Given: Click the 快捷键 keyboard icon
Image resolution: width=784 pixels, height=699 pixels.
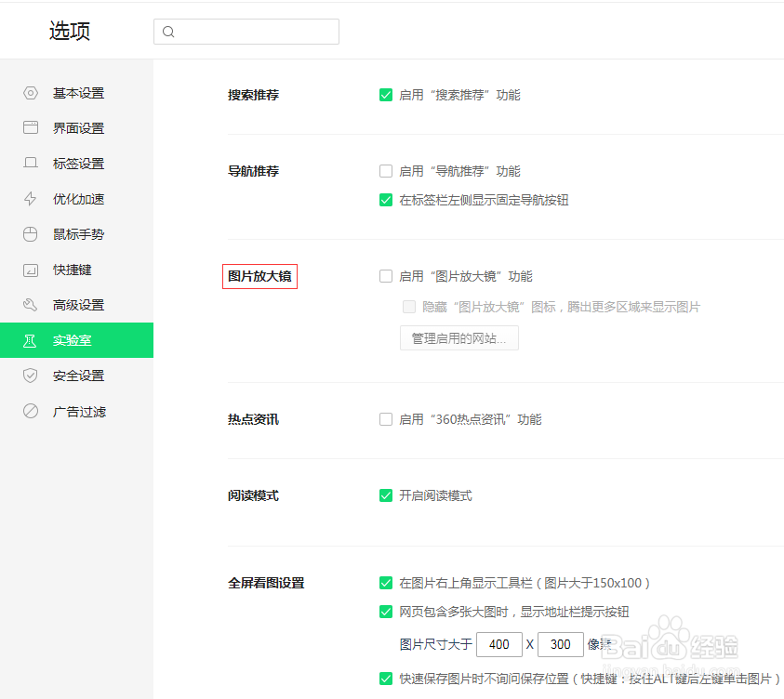Looking at the screenshot, I should click(x=31, y=270).
